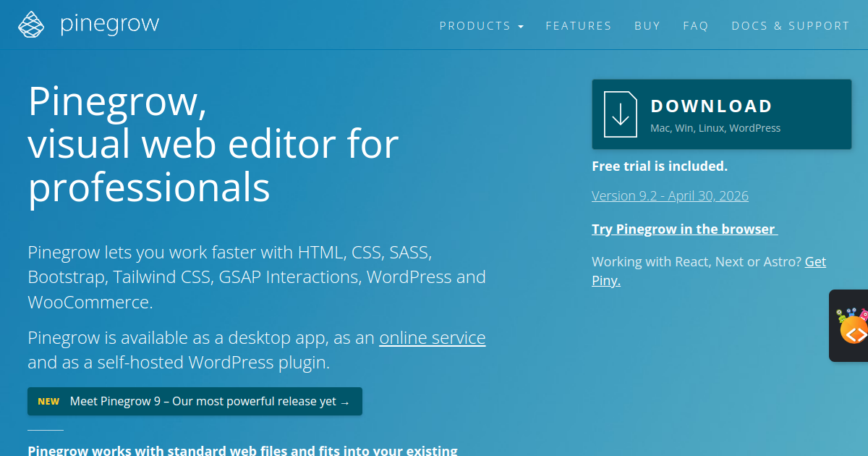Screen dimensions: 868x456
Task: Click 'Free trial is included.' text
Action: 660,166
